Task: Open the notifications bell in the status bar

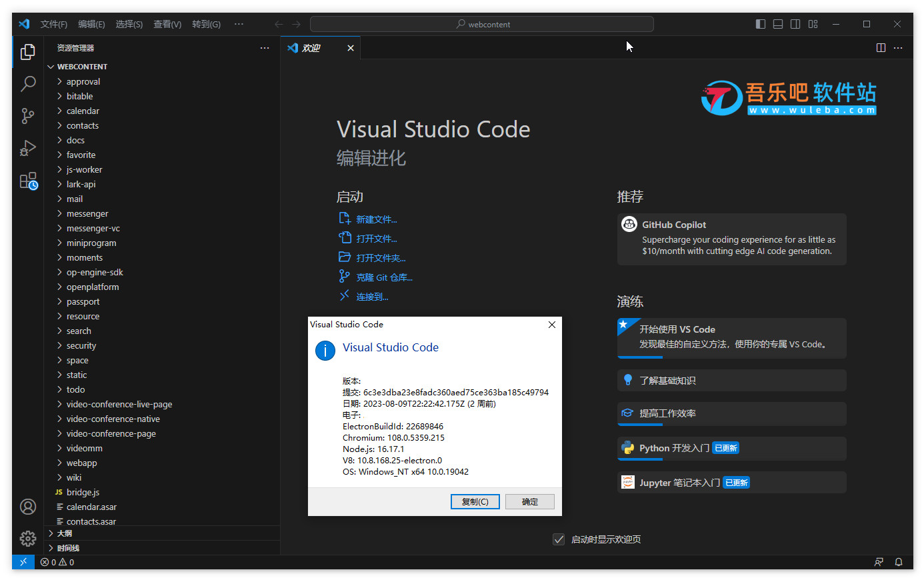Action: point(899,562)
